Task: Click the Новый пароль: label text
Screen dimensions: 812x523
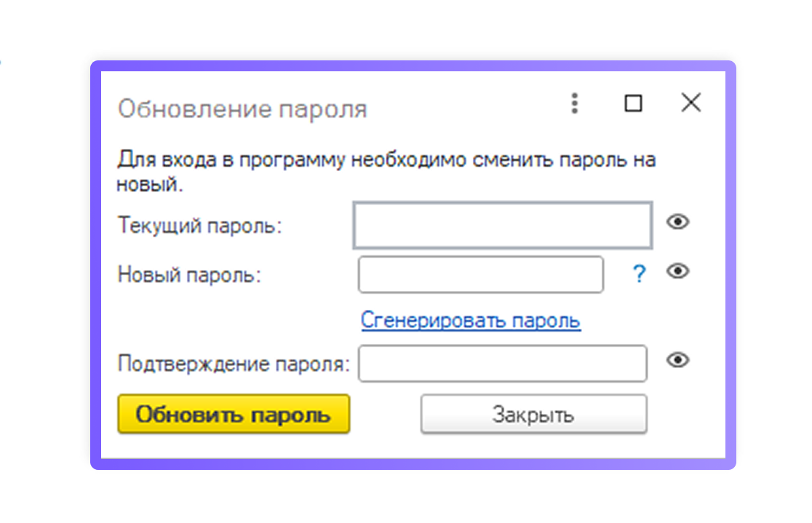Action: coord(189,275)
